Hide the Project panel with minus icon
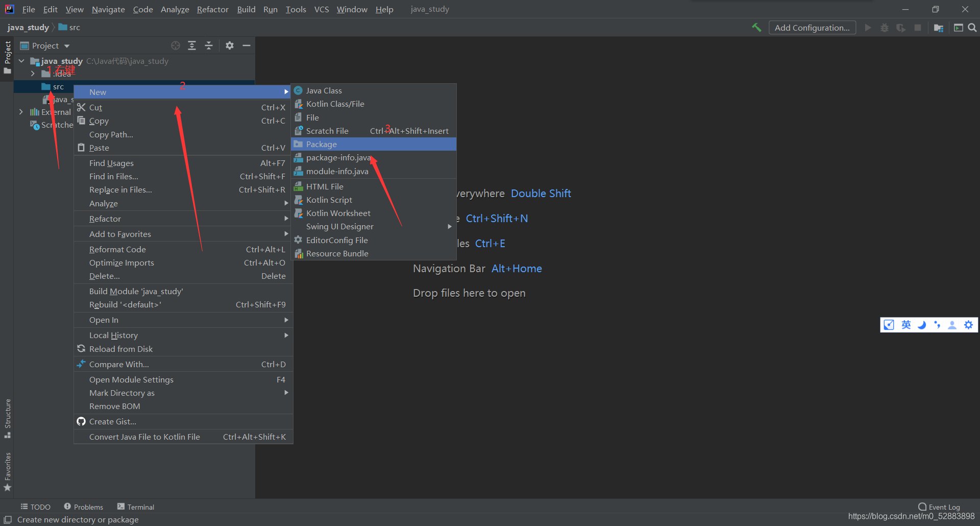The height and width of the screenshot is (526, 980). coord(247,45)
